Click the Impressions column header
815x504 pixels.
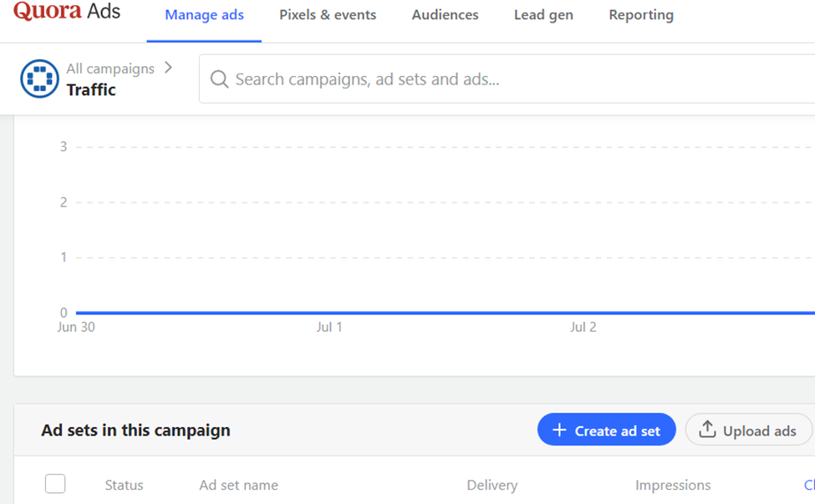click(x=673, y=485)
